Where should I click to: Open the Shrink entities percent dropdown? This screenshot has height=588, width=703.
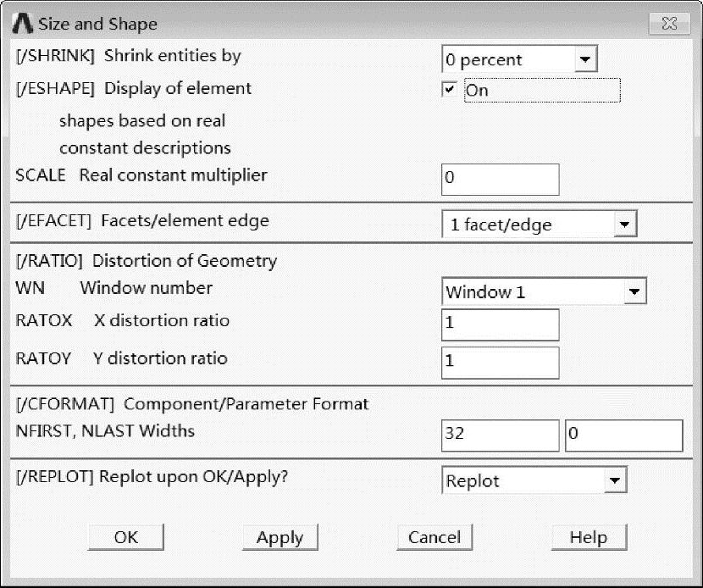pyautogui.click(x=585, y=59)
